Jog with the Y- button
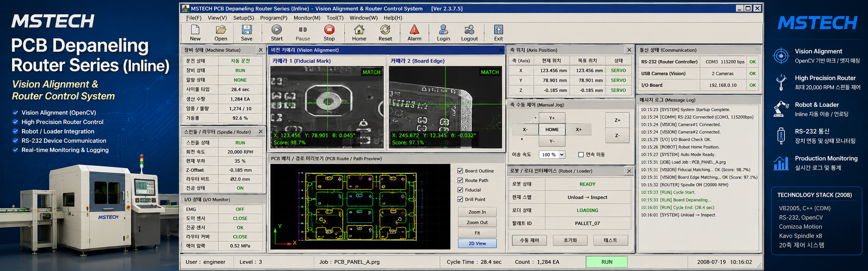Screen dimensions: 868x271 point(552,141)
